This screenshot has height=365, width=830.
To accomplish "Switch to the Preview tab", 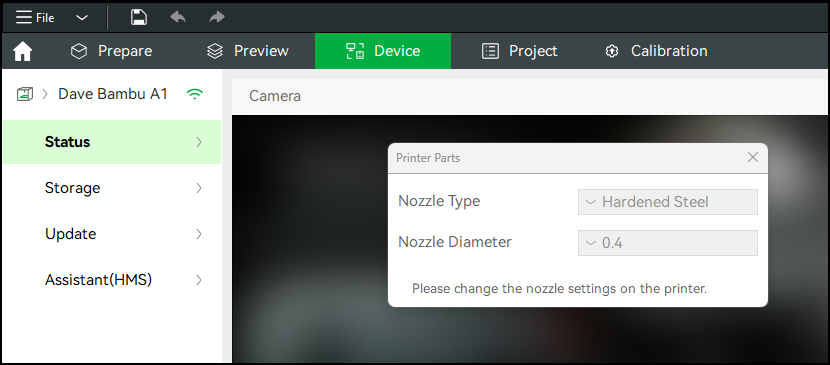I will point(248,51).
